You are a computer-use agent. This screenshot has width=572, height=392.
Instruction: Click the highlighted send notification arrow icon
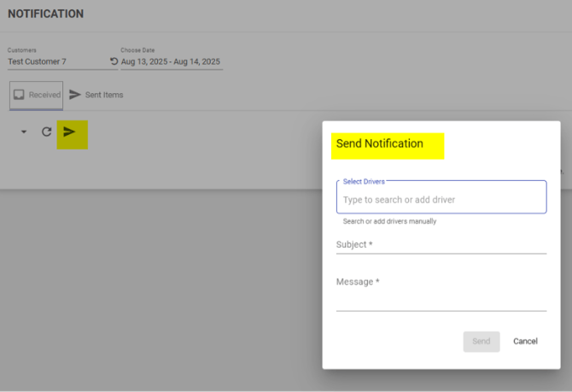pyautogui.click(x=70, y=132)
